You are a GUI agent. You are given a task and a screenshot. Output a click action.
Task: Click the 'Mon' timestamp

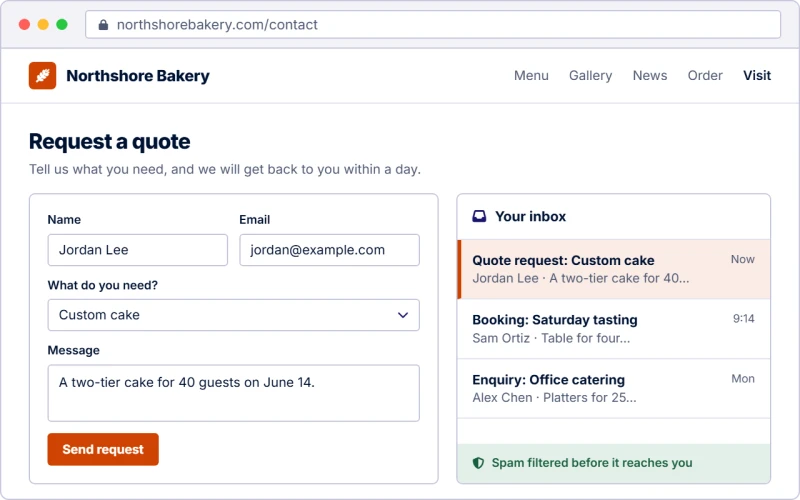click(x=743, y=379)
